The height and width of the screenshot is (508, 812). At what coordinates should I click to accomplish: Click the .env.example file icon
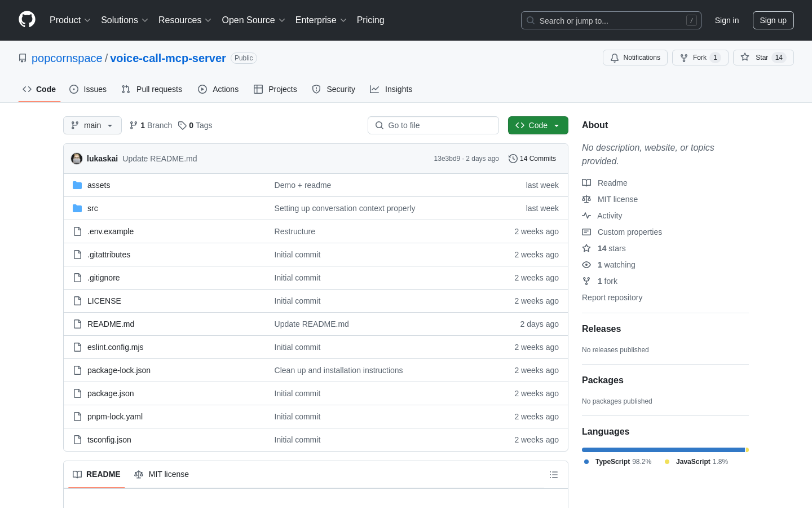[x=77, y=231]
